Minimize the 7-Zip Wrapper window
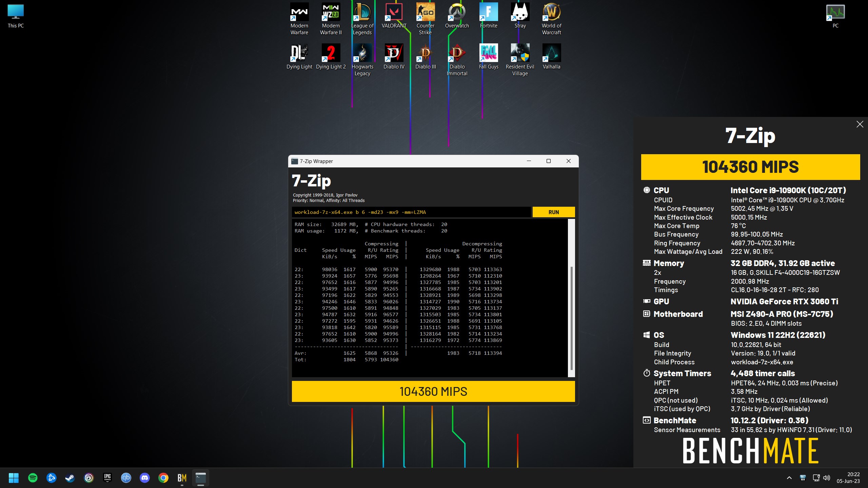Viewport: 868px width, 488px height. 529,161
